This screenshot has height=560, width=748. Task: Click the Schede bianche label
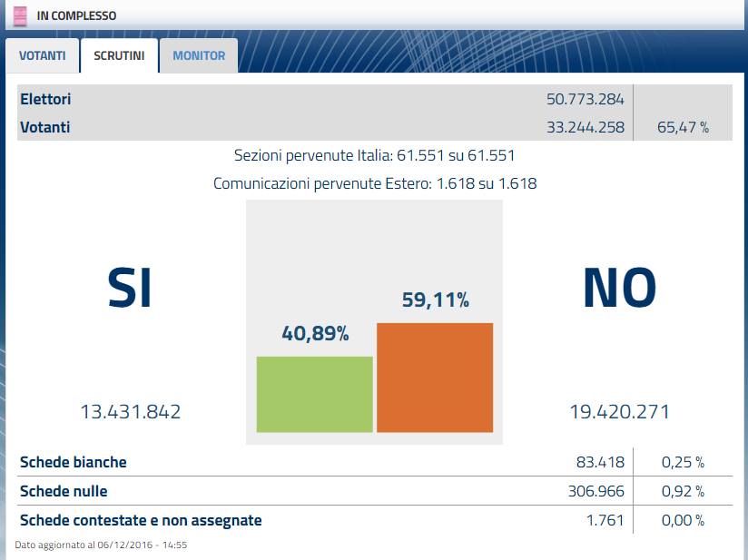click(73, 462)
